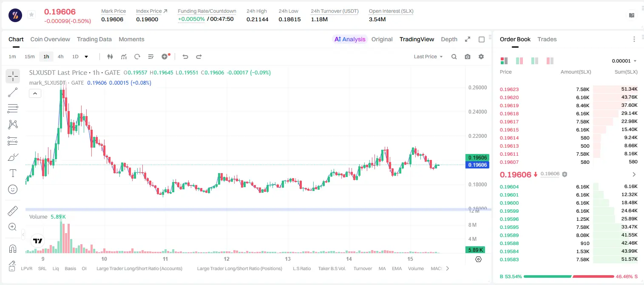Expand more time intervals dropdown arrow
Image resolution: width=644 pixels, height=285 pixels.
click(86, 57)
